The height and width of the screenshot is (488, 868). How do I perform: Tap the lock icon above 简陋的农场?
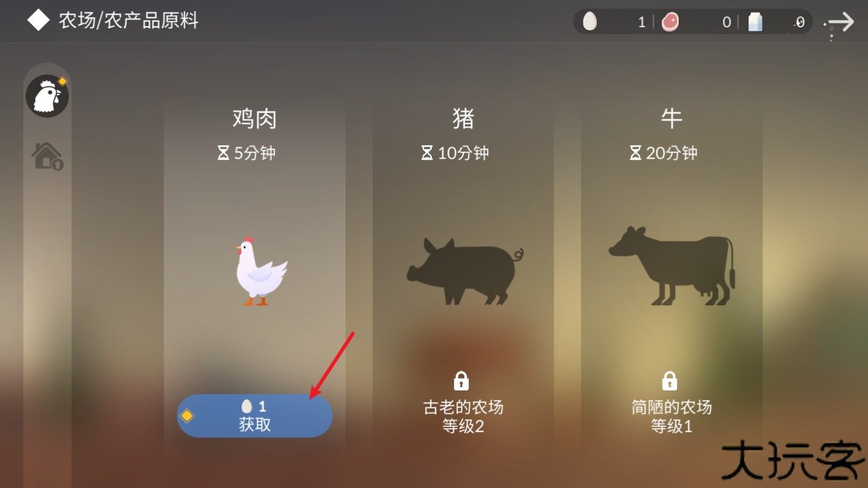point(670,381)
